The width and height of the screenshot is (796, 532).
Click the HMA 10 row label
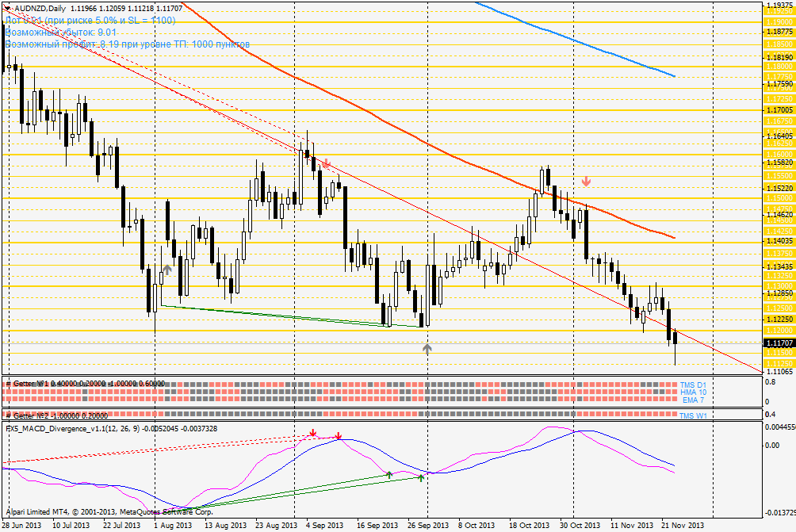click(693, 392)
